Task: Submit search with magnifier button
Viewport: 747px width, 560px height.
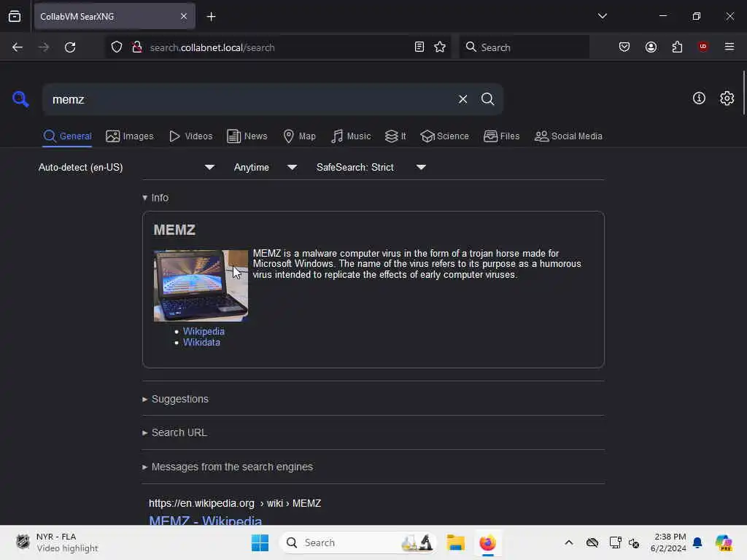Action: pyautogui.click(x=487, y=99)
